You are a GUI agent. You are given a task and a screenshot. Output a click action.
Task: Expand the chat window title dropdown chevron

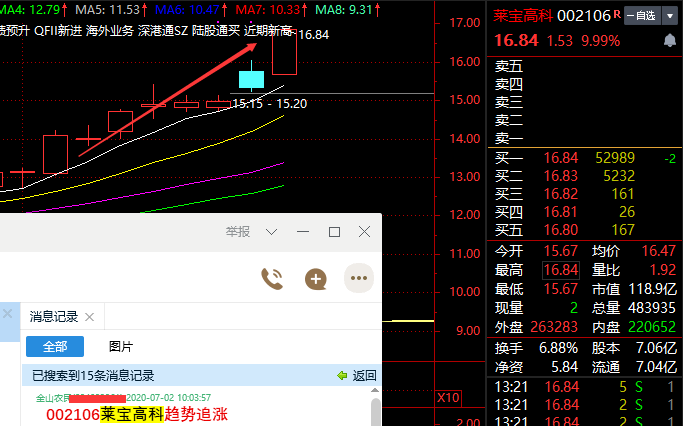click(x=271, y=232)
